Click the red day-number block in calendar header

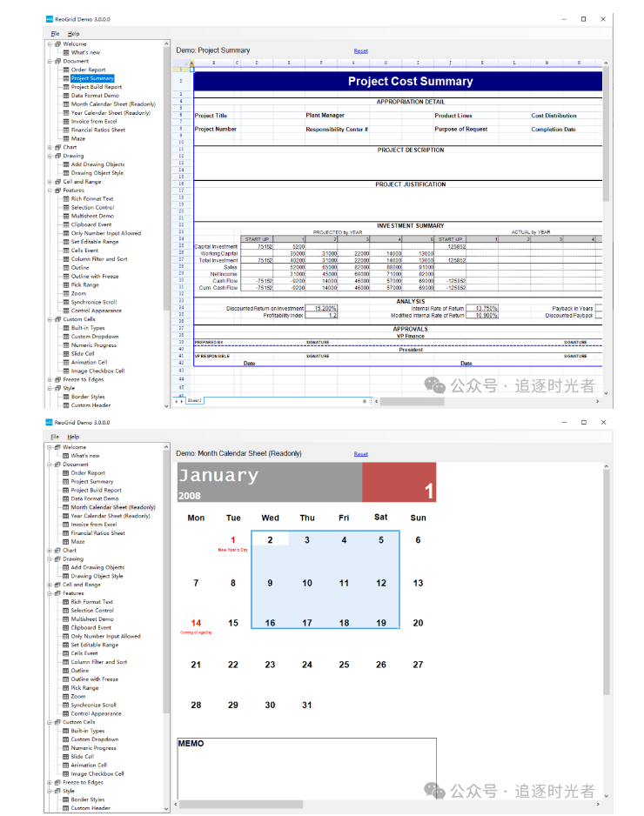(x=399, y=482)
